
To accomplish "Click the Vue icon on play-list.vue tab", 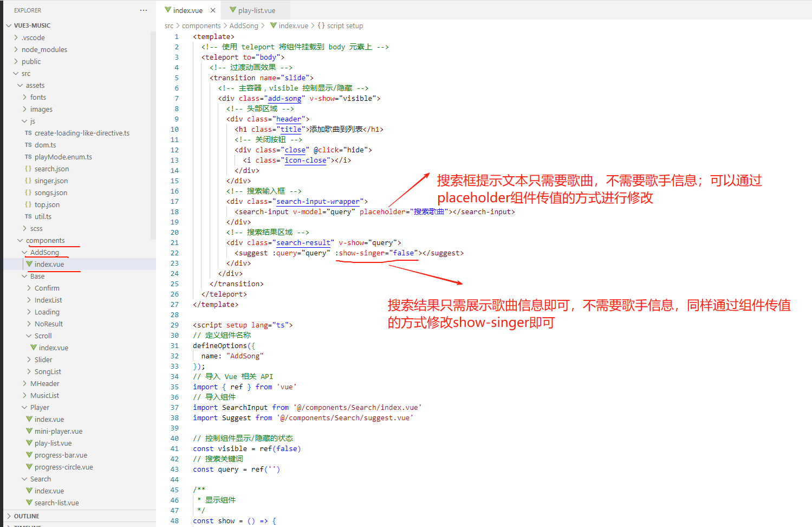I will (x=233, y=10).
